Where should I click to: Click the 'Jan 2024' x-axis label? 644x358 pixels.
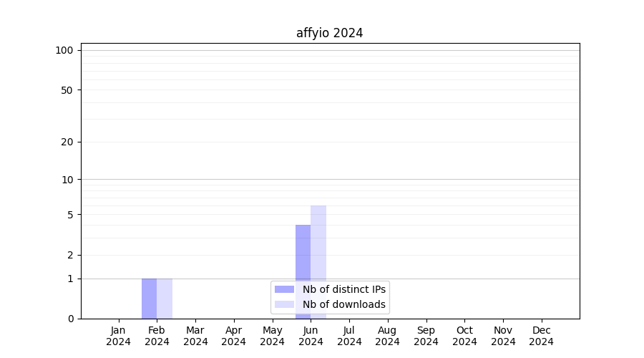tap(119, 336)
